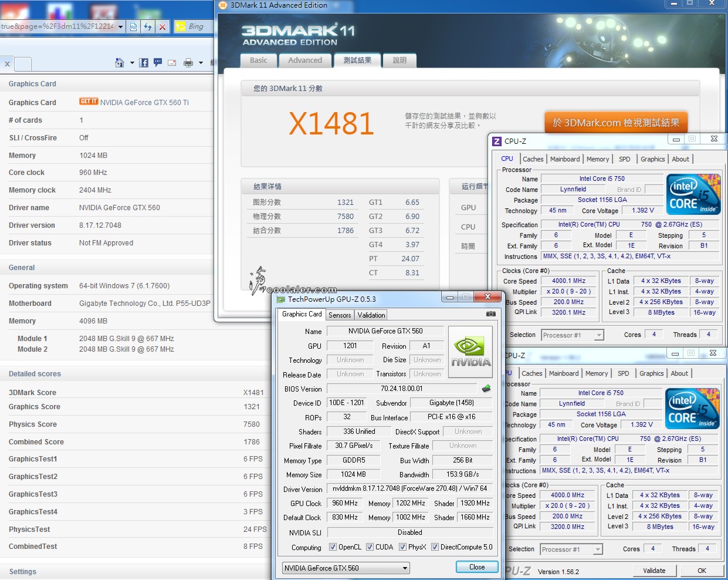The height and width of the screenshot is (580, 728).
Task: Open the Caches tab in lower CPU-Z window
Action: 532,373
